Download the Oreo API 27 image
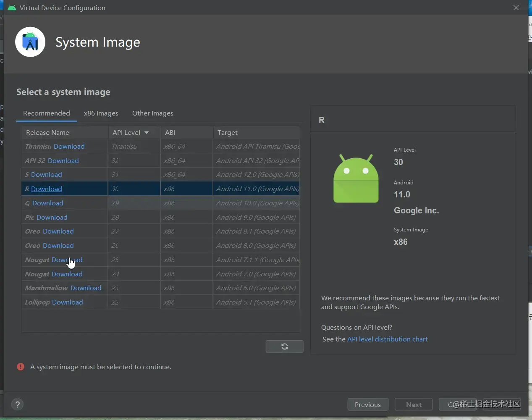This screenshot has height=420, width=532. 58,231
